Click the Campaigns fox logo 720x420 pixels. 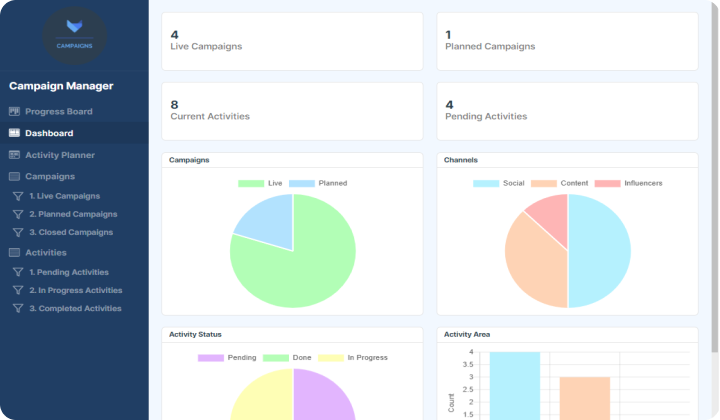pos(74,35)
